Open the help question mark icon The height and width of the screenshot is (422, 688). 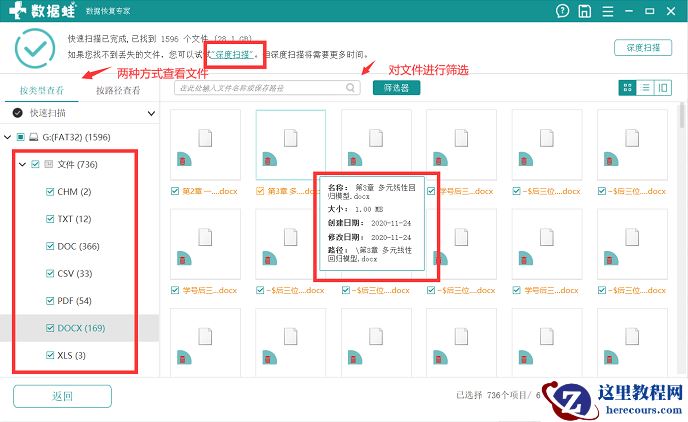coord(562,11)
